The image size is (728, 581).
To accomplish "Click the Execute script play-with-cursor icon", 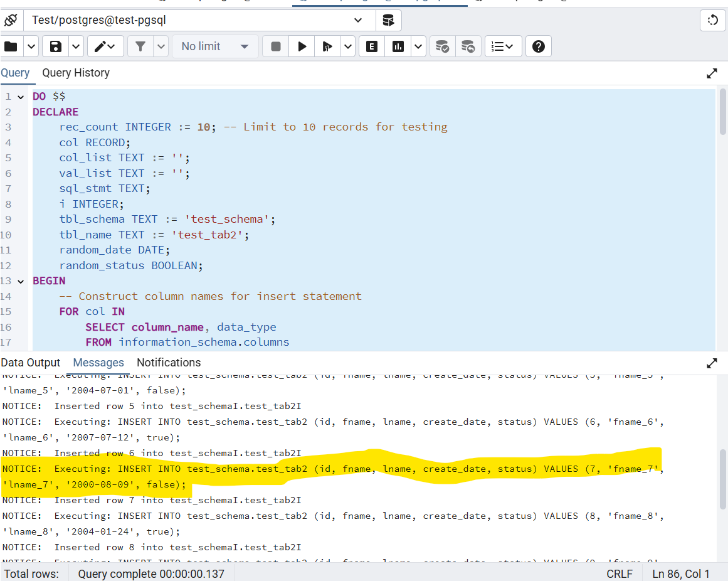I will (x=327, y=46).
